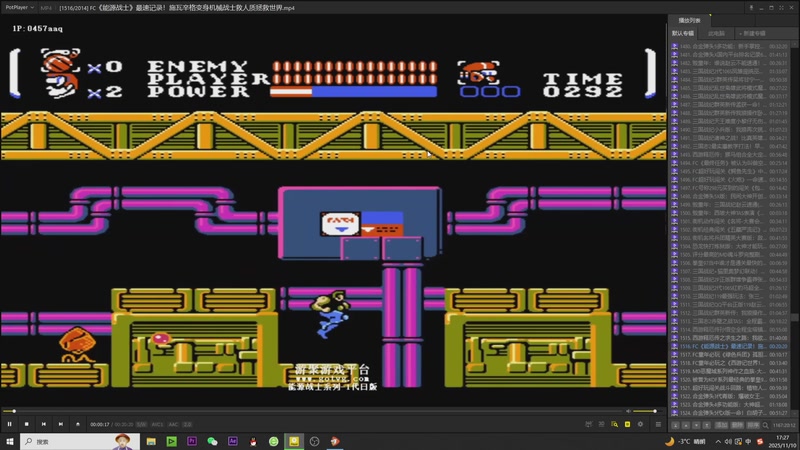Open Premiere Pro from the taskbar

(x=192, y=441)
